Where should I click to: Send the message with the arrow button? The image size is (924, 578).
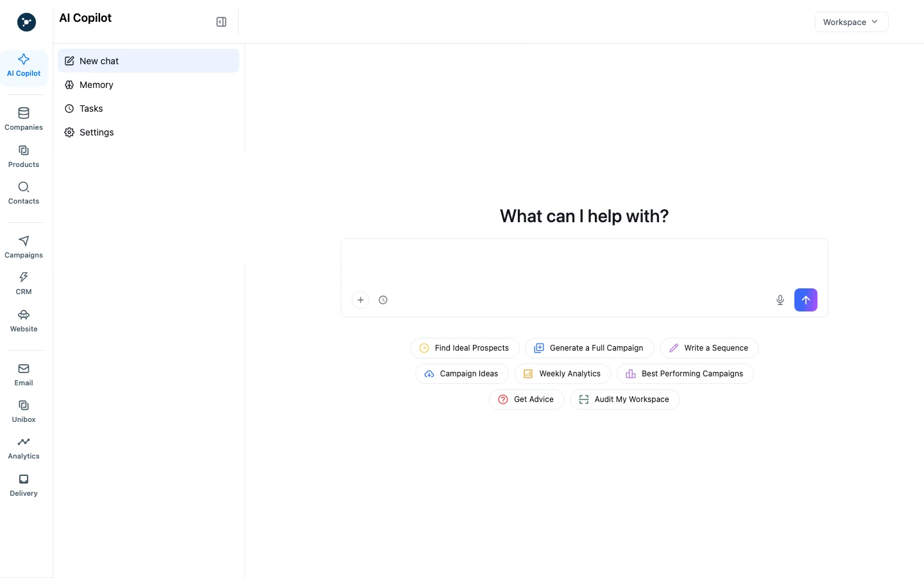coord(806,300)
